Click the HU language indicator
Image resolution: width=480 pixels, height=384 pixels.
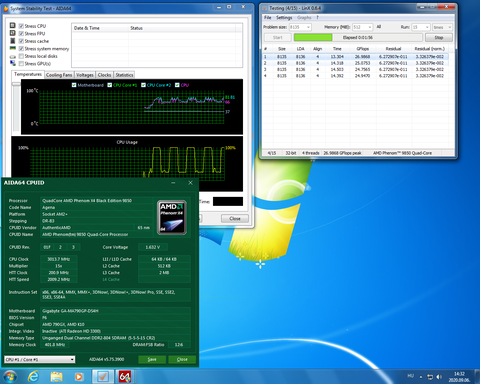coord(411,376)
